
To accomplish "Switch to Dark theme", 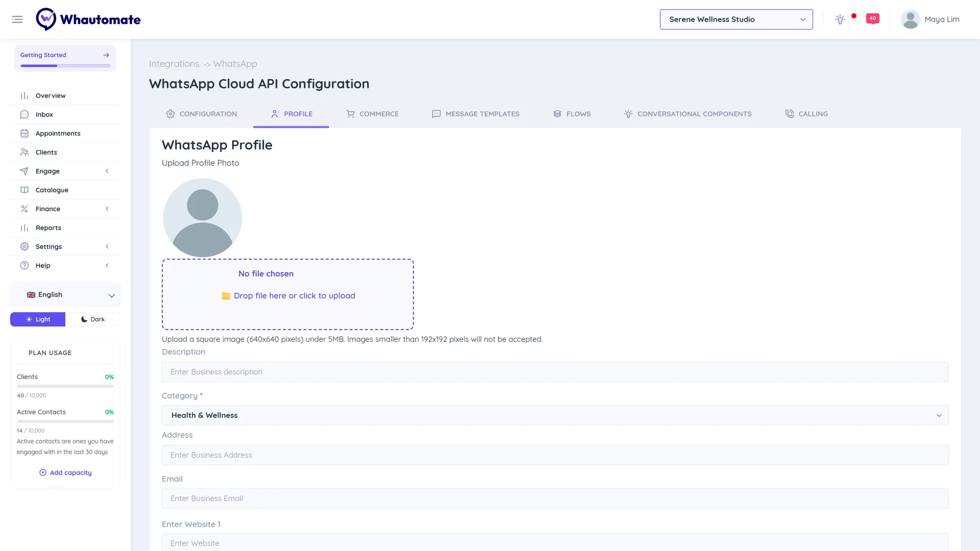I will coord(93,319).
